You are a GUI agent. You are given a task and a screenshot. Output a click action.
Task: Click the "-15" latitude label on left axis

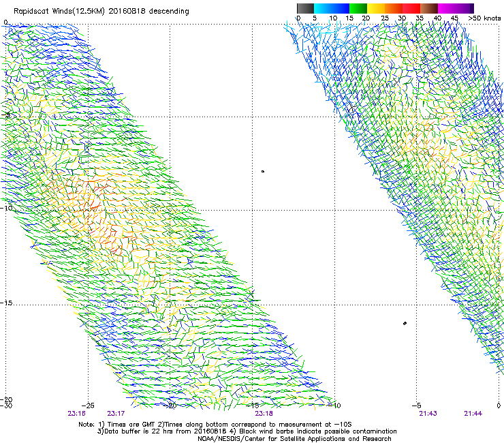tap(6, 303)
